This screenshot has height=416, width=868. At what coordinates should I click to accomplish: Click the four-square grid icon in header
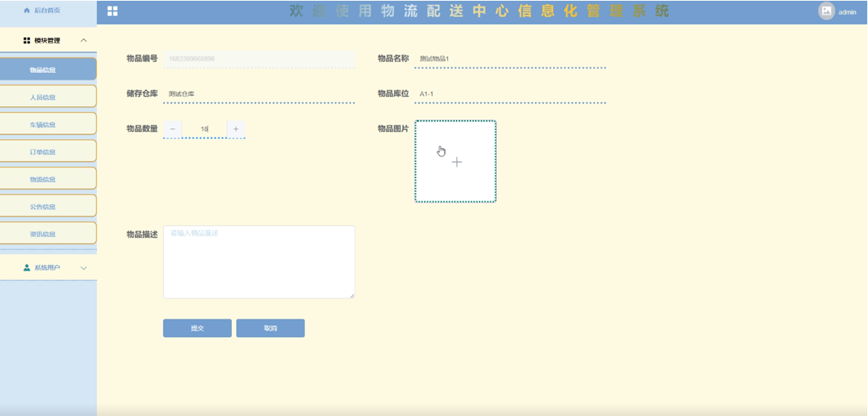pyautogui.click(x=112, y=11)
